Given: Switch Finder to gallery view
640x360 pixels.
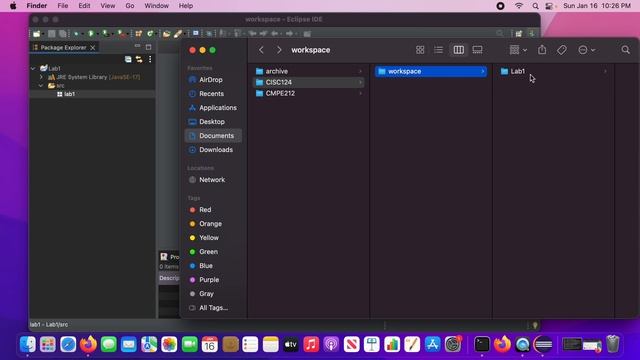Looking at the screenshot, I should [477, 50].
